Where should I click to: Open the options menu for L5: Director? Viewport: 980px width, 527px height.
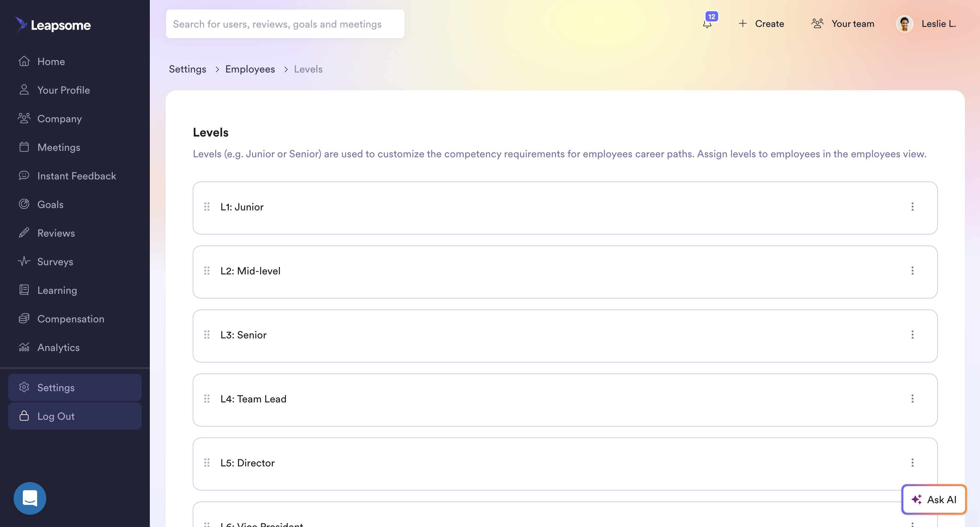coord(912,462)
